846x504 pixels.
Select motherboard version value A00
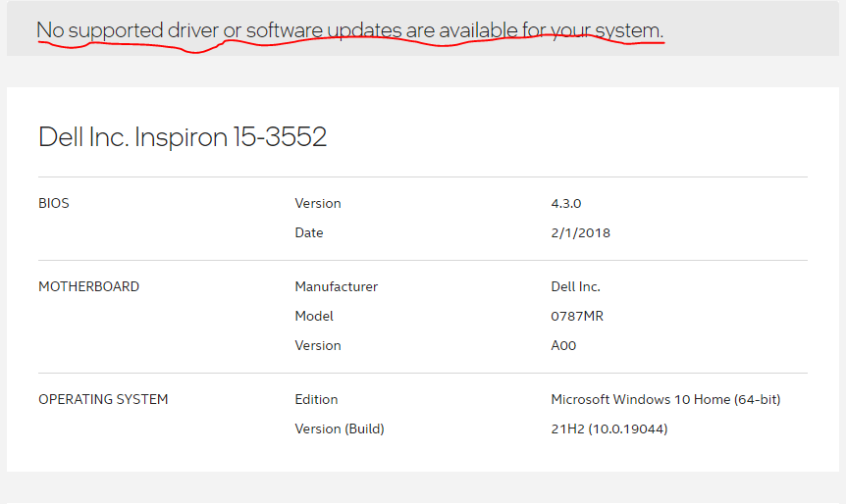point(563,345)
